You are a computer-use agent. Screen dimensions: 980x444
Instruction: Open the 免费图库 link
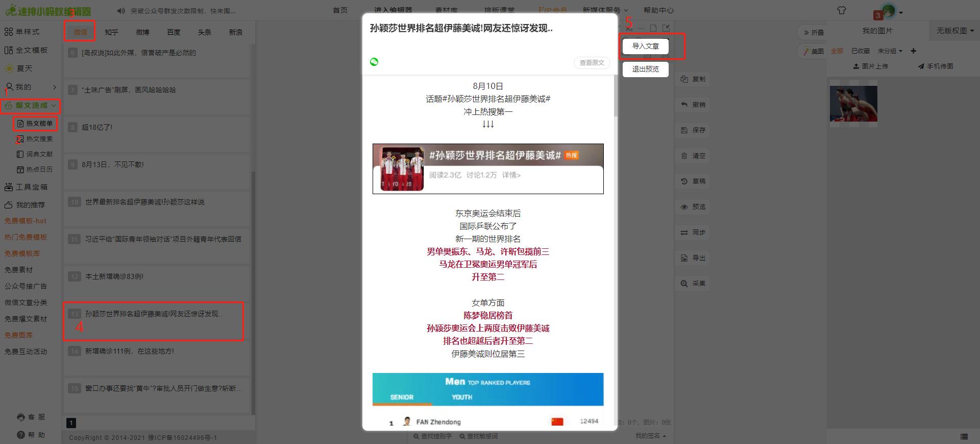[18, 335]
